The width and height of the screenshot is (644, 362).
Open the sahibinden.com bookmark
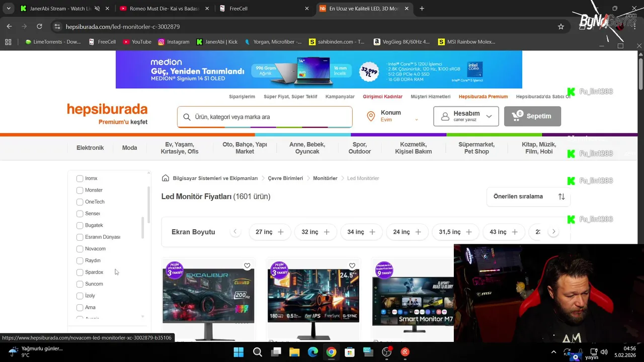click(x=337, y=42)
